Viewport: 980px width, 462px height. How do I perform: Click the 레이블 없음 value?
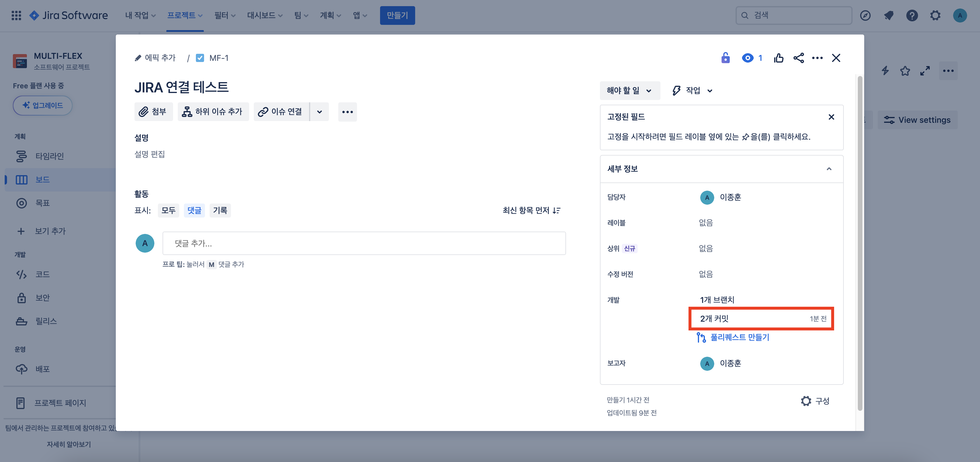point(706,223)
